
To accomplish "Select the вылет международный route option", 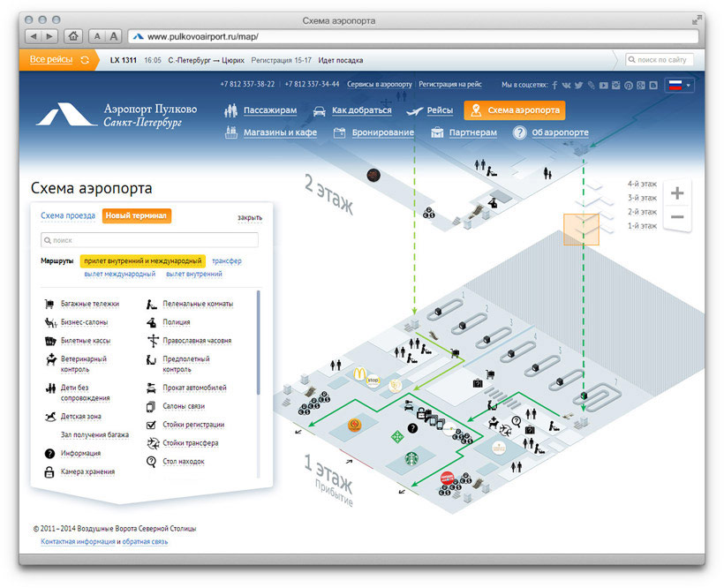I will point(119,274).
